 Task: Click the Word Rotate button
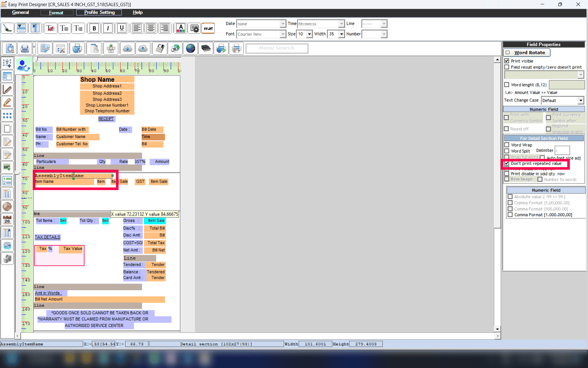pos(527,52)
